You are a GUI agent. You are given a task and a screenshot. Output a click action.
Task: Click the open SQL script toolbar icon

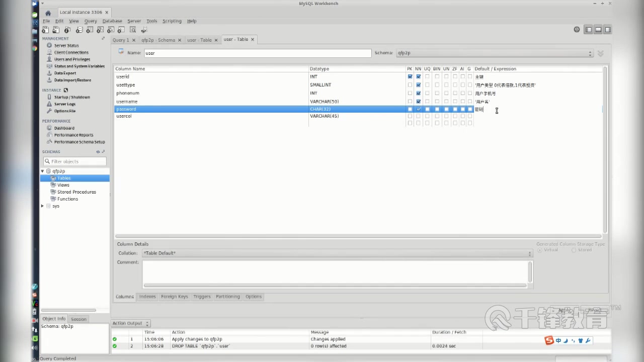(x=56, y=30)
